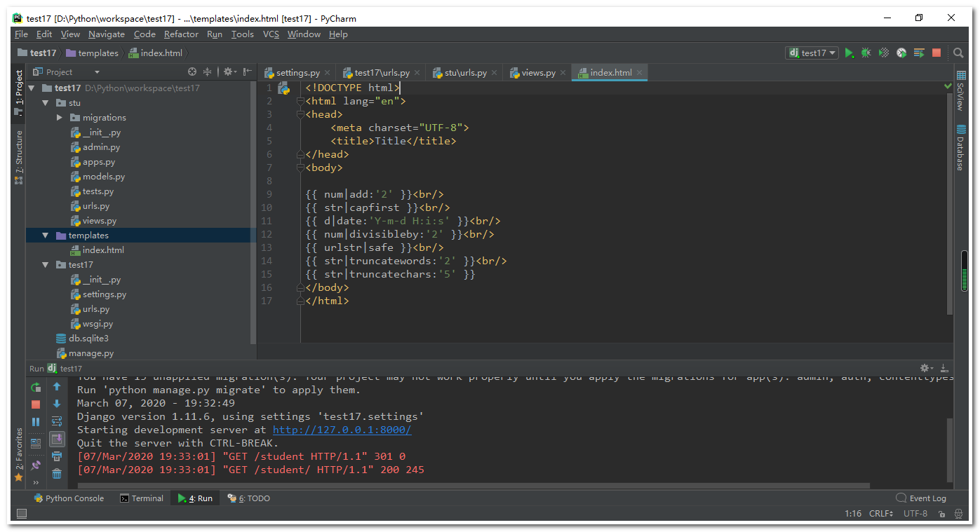Screen dimensions: 980x532
Task: Open the http://127.0.0.1:8000/ link
Action: [342, 430]
